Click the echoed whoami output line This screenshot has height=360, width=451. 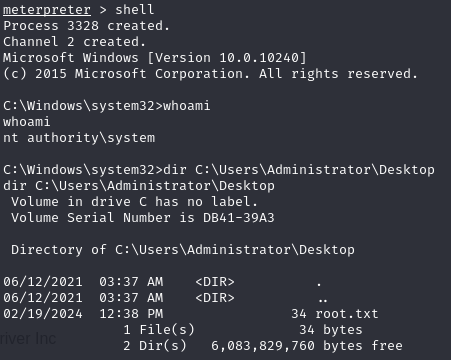(27, 122)
